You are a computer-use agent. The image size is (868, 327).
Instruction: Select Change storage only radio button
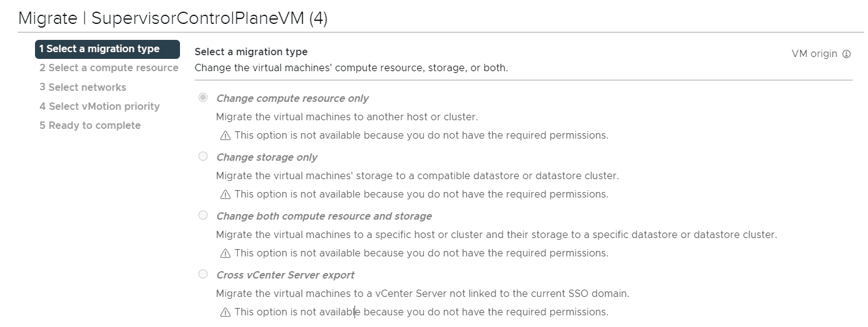(203, 156)
